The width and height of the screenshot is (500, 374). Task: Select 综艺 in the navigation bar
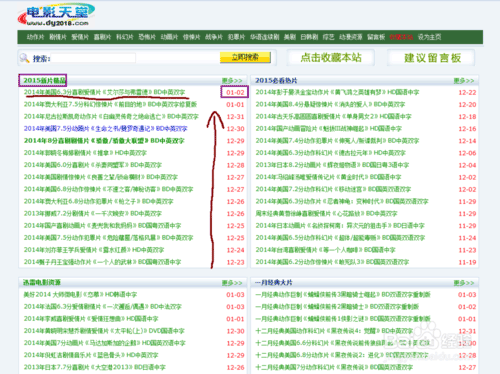pyautogui.click(x=328, y=37)
